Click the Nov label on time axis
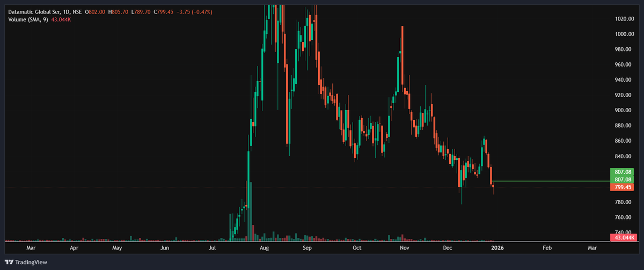This screenshot has width=644, height=270. click(x=405, y=249)
